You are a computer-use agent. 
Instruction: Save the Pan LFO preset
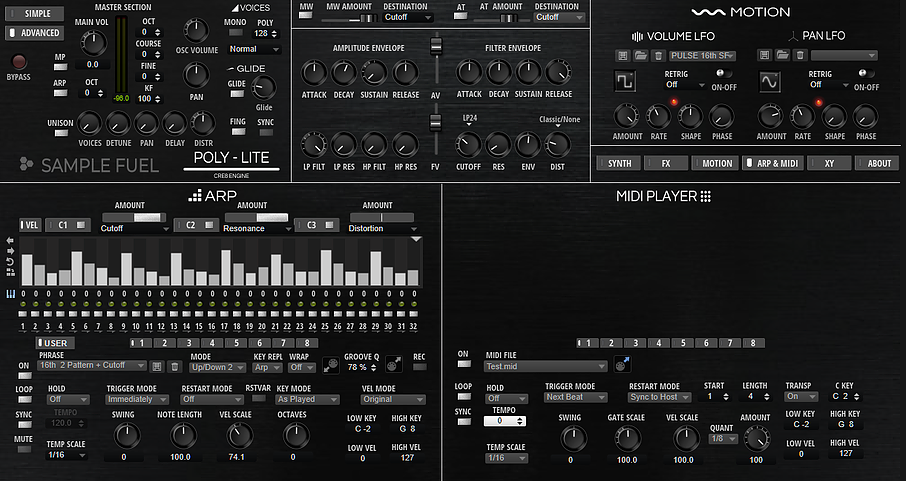[x=764, y=55]
